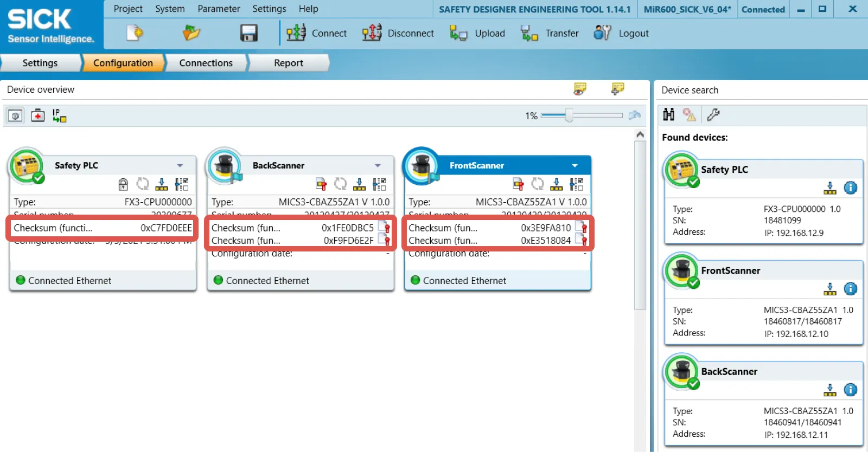Click the binoculars device search icon
This screenshot has height=452, width=868.
tap(669, 114)
